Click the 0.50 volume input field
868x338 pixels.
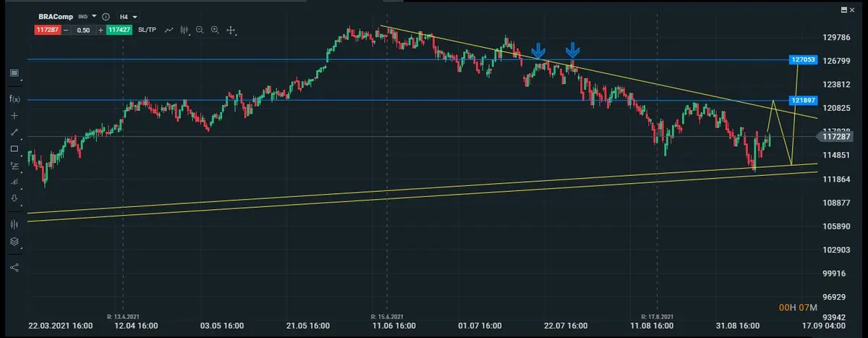click(x=83, y=30)
